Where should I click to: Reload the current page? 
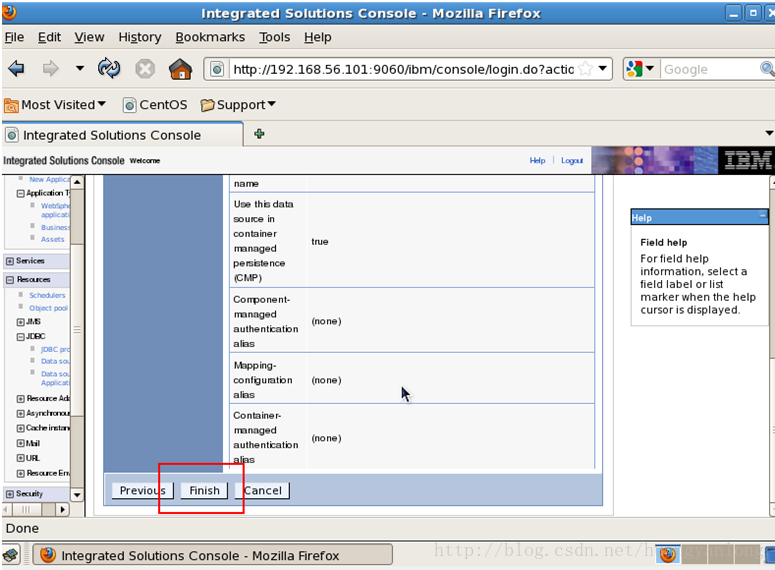point(109,68)
